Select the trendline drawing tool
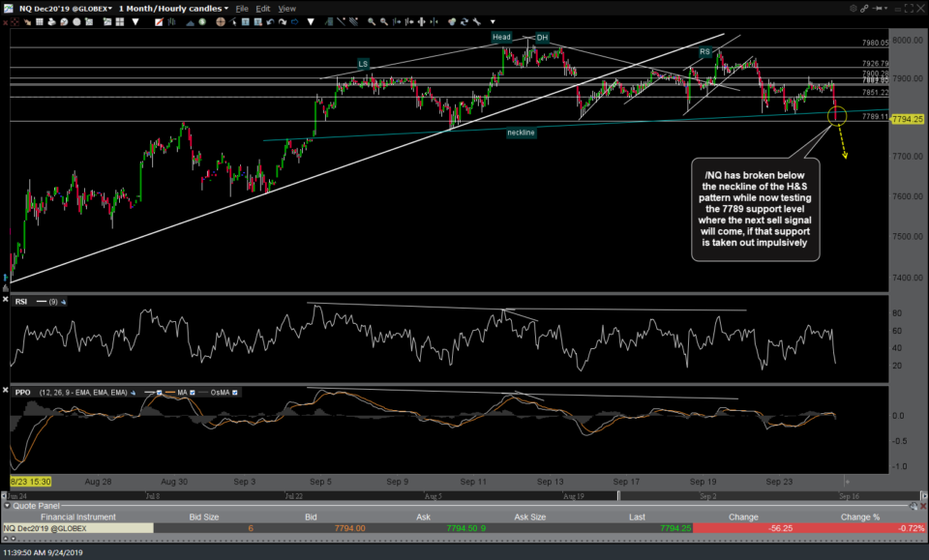929x560 pixels. 341,22
